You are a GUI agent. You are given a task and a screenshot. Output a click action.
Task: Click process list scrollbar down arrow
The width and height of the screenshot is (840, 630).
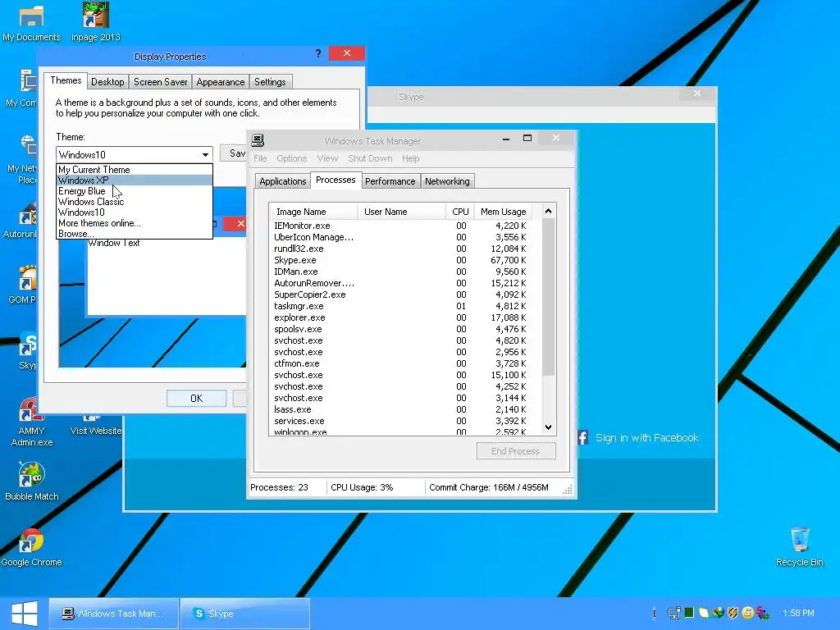point(548,427)
